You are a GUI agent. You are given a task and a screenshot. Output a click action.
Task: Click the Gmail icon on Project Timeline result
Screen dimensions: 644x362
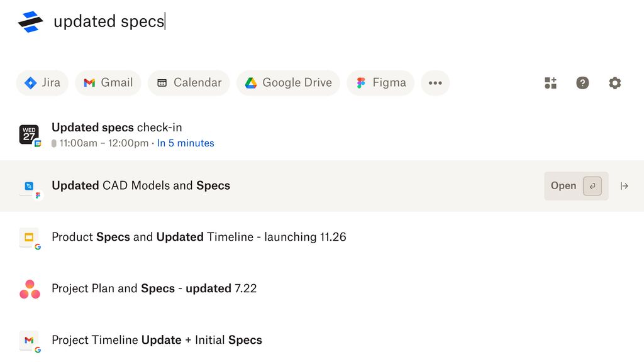tap(28, 339)
